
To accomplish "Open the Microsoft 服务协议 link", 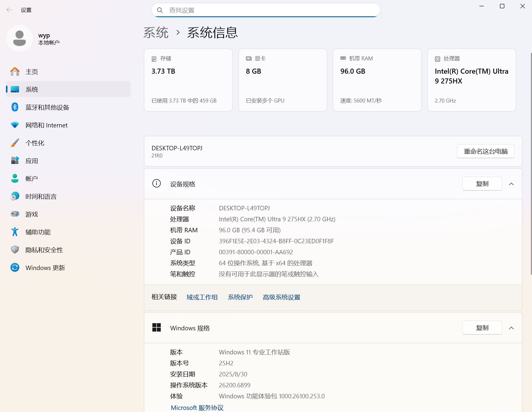I will [x=197, y=408].
